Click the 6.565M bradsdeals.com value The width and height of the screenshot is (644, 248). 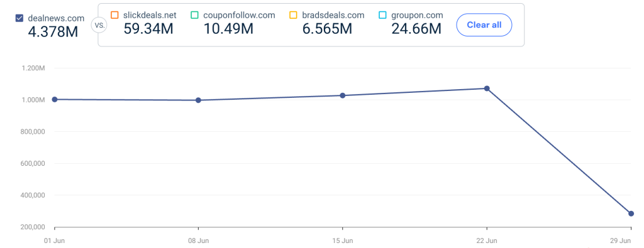pyautogui.click(x=327, y=29)
